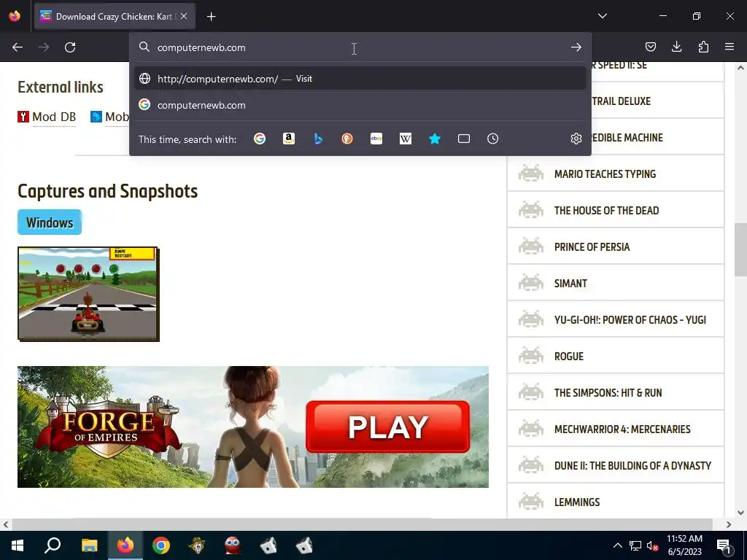The image size is (747, 560).
Task: Search in browsing History
Action: pyautogui.click(x=492, y=139)
